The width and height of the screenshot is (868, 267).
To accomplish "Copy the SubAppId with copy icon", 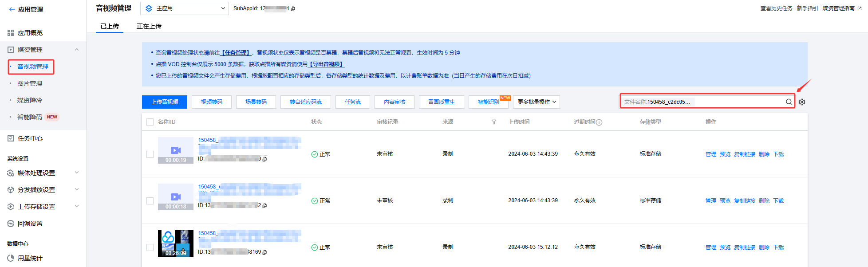I will [x=293, y=8].
